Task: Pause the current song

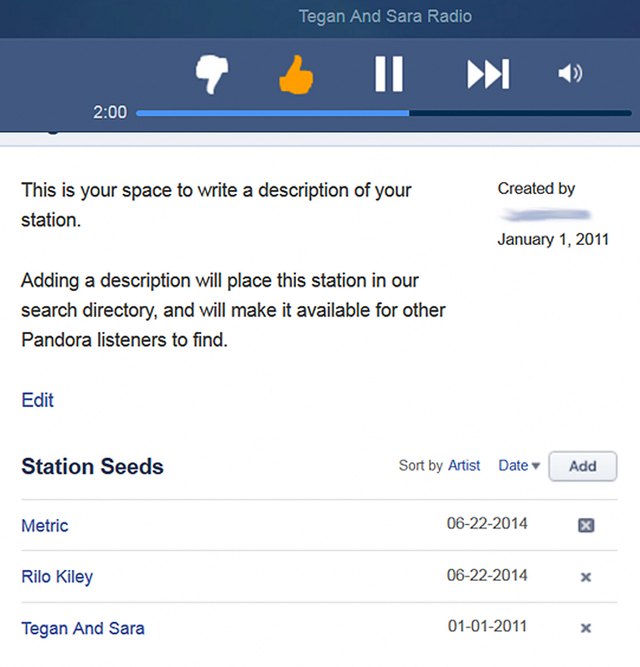Action: pos(389,74)
